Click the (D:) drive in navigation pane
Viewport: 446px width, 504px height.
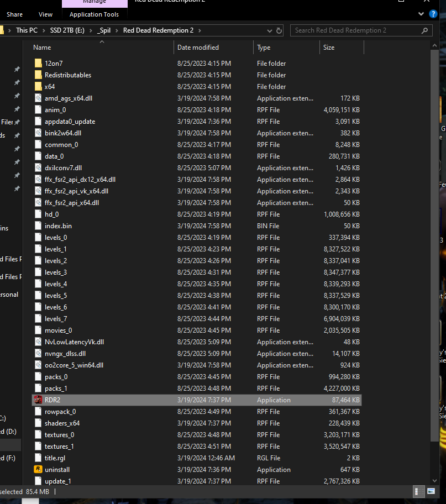click(x=8, y=432)
